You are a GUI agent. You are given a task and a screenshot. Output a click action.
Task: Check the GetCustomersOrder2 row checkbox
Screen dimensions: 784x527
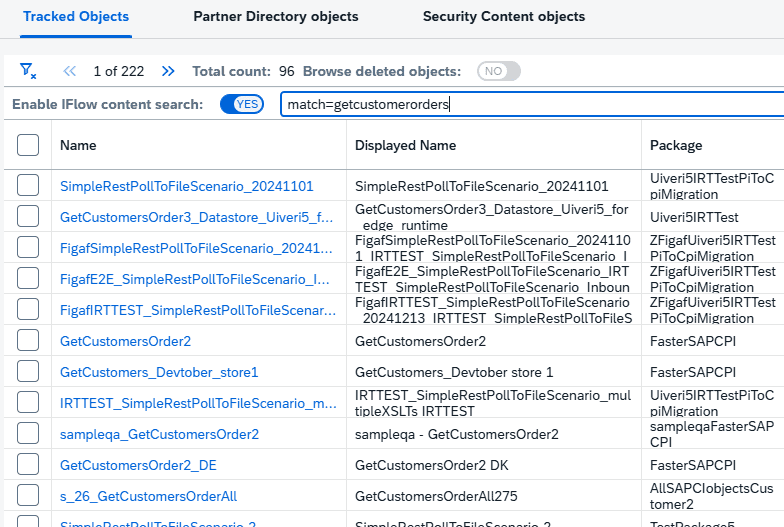tap(28, 340)
